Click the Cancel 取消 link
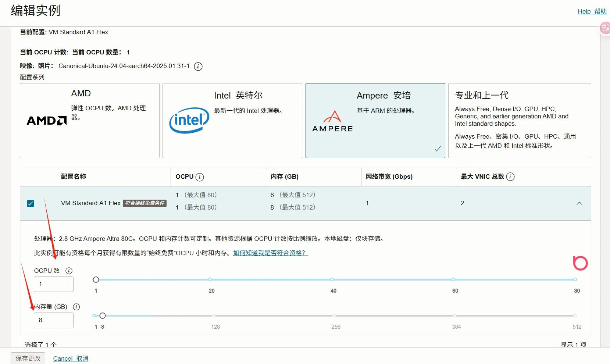The height and width of the screenshot is (364, 610). (71, 358)
